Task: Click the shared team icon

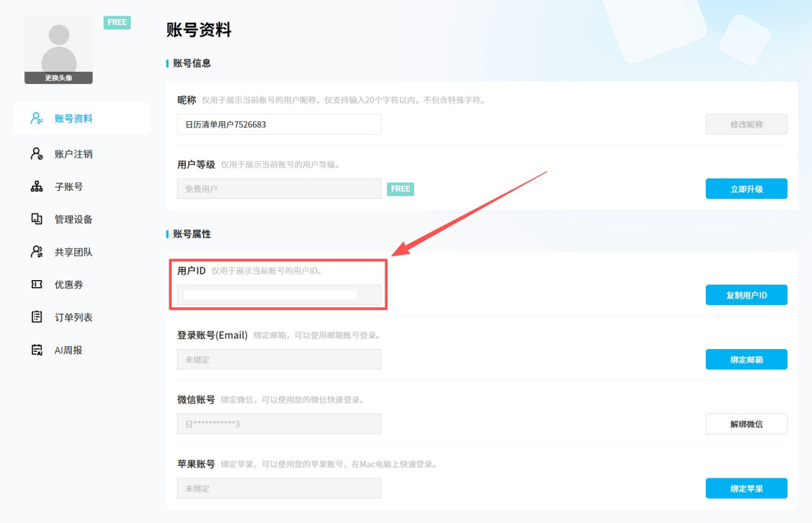Action: pyautogui.click(x=37, y=252)
